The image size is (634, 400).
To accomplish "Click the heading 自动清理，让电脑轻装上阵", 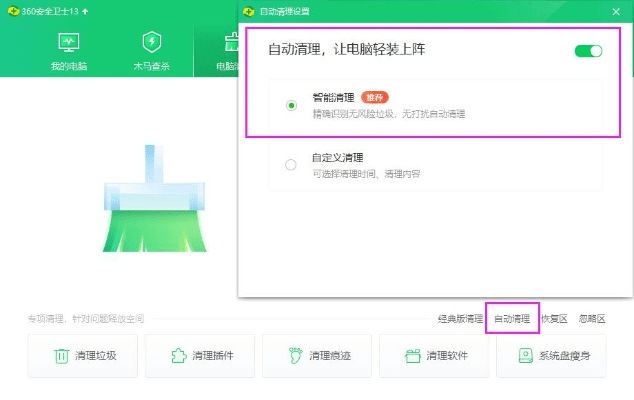I will click(x=347, y=49).
